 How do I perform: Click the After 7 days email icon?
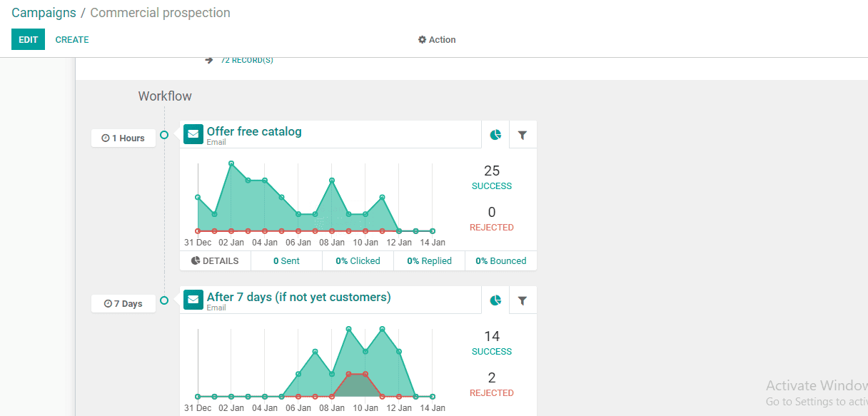click(193, 300)
